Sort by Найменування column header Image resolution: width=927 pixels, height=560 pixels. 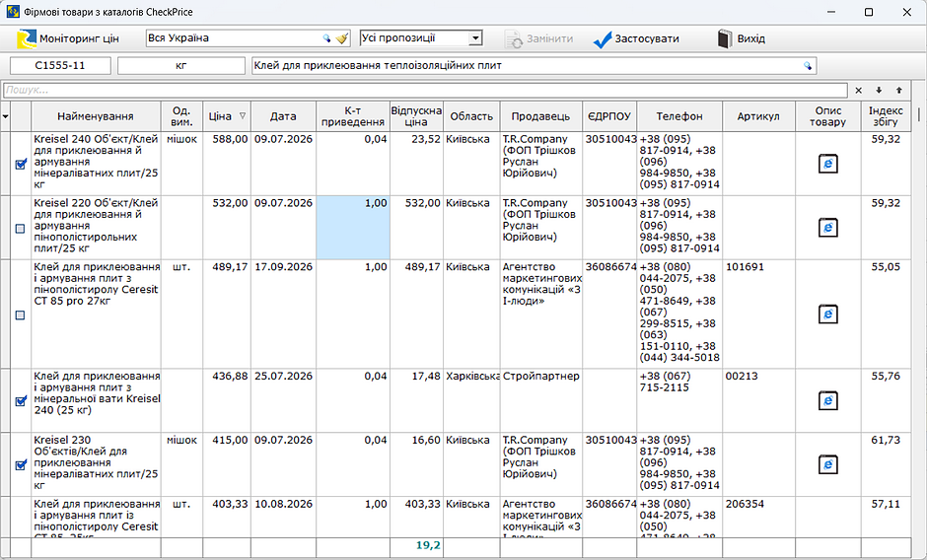pyautogui.click(x=96, y=116)
